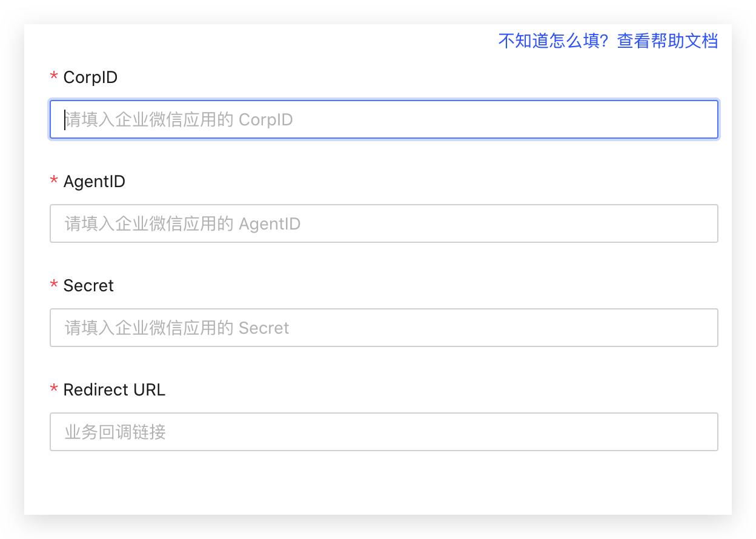Click the Redirect URL field label

pos(114,390)
